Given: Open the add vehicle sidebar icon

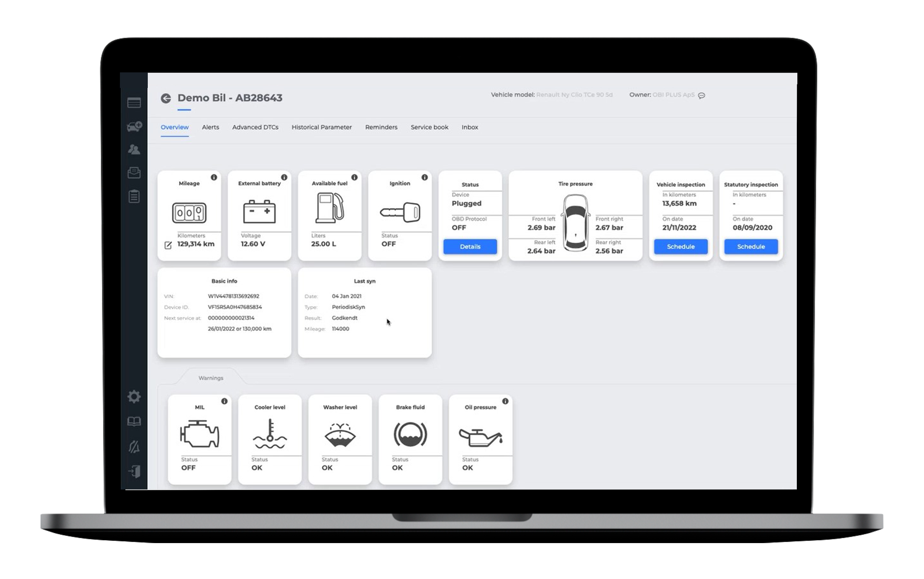Looking at the screenshot, I should 134,126.
